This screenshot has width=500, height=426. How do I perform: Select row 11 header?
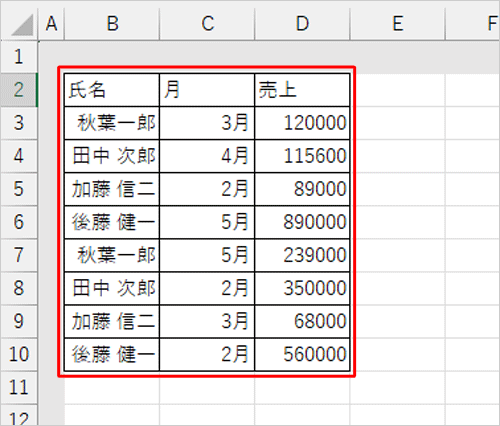click(x=19, y=387)
